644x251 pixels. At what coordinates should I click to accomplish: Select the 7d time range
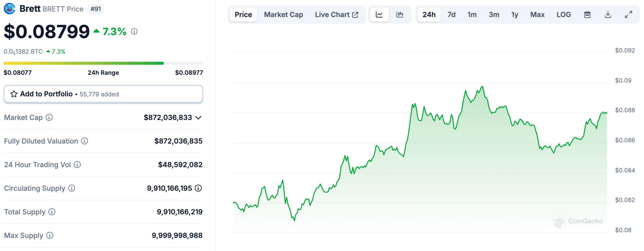(x=452, y=14)
